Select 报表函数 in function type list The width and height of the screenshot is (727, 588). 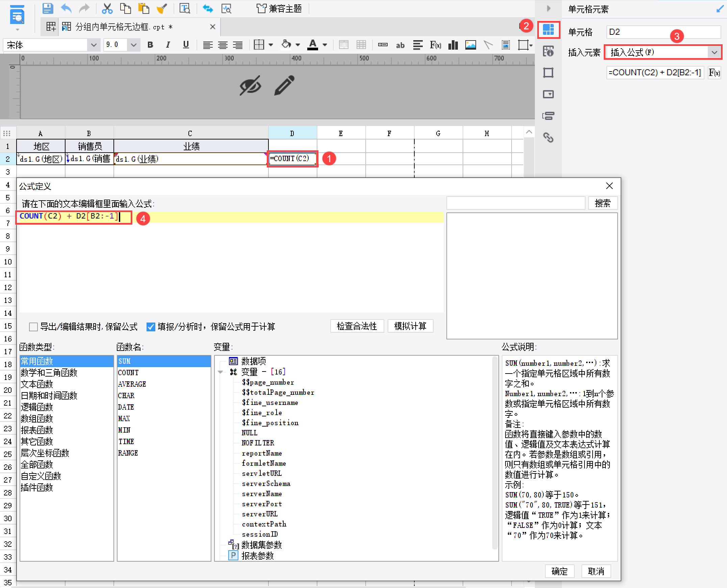coord(37,430)
